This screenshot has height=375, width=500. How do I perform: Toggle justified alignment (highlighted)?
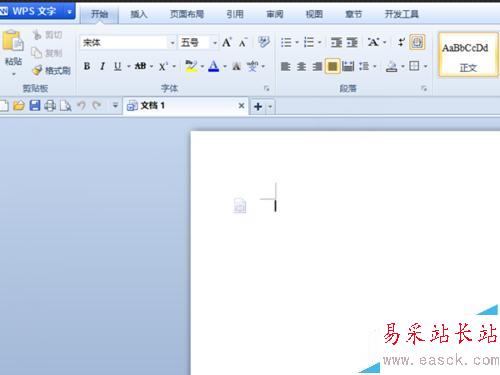point(332,66)
